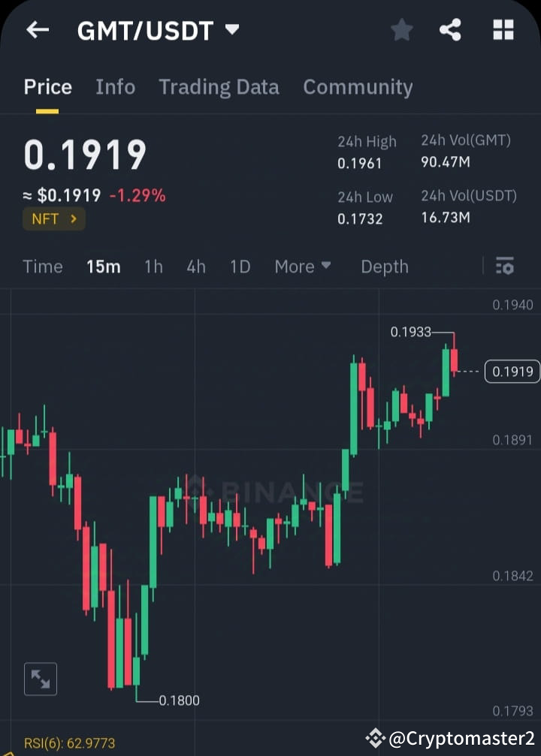Open chart indicator settings beside Depth
The width and height of the screenshot is (541, 756).
pos(504,267)
